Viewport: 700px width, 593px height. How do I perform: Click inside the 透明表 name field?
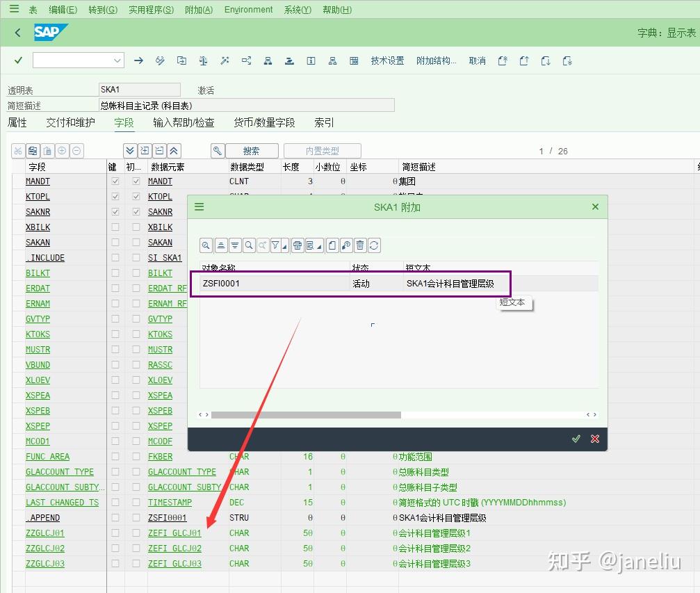pos(139,90)
